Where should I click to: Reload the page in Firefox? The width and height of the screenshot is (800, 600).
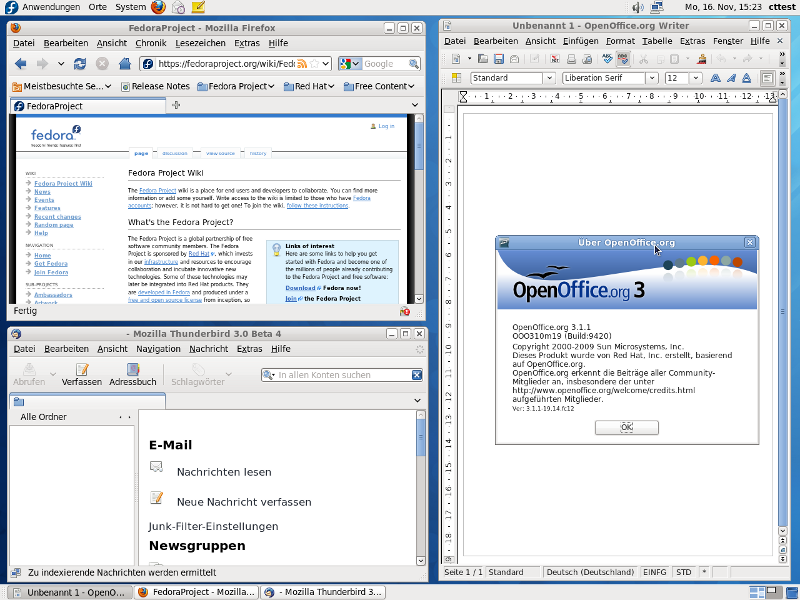tap(80, 64)
